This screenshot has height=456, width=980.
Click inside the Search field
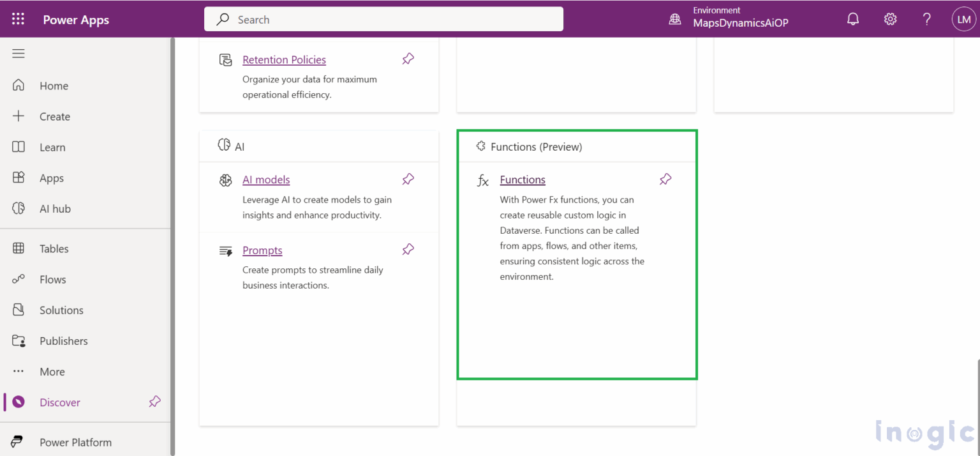click(x=383, y=19)
